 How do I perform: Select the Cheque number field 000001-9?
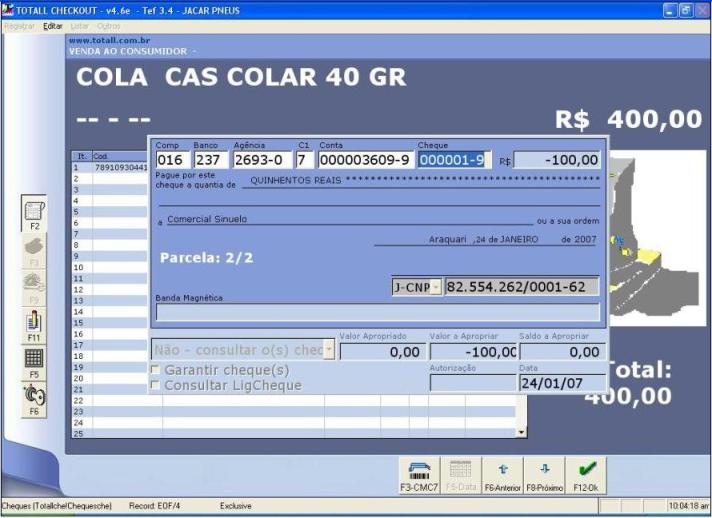pyautogui.click(x=453, y=160)
